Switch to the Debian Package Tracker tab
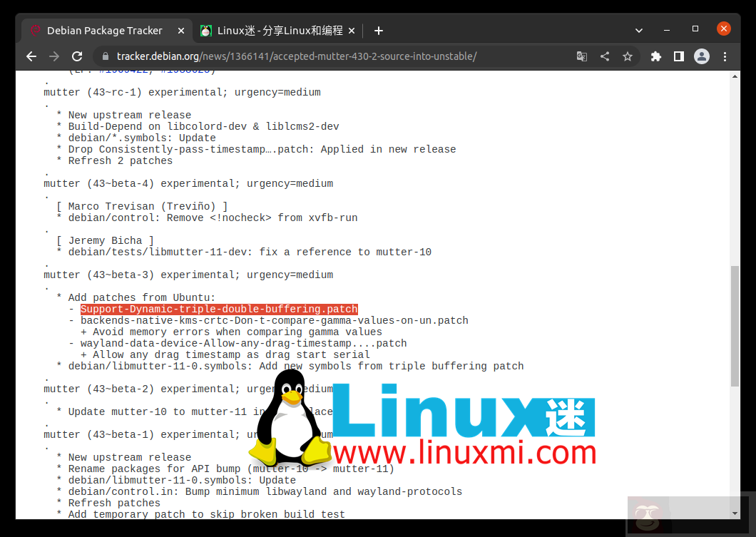This screenshot has height=537, width=756. tap(105, 31)
